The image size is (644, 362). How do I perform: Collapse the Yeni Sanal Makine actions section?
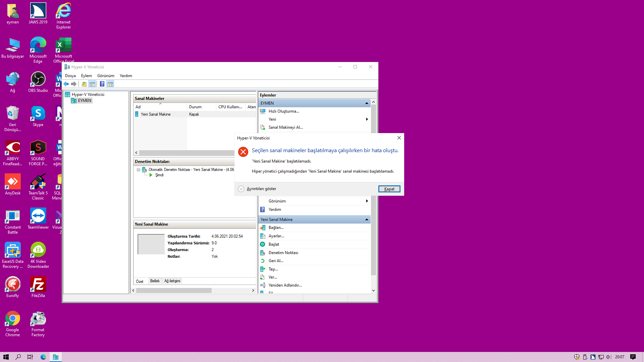coord(367,220)
